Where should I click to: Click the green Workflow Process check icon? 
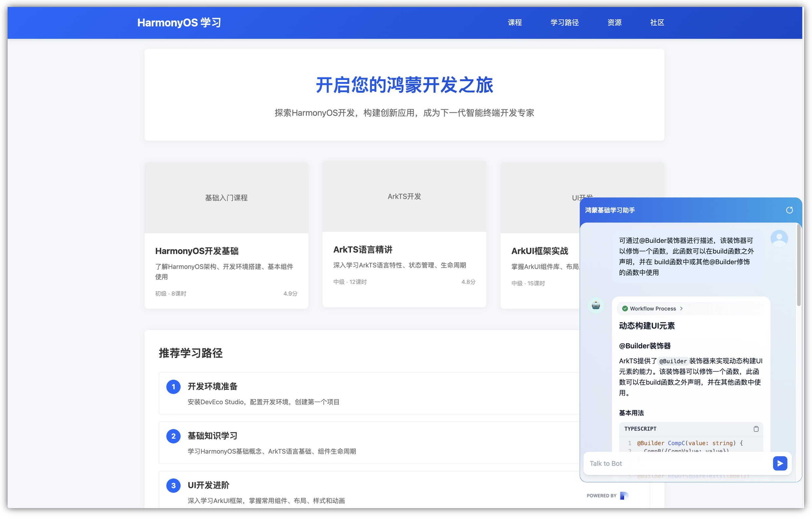tap(625, 309)
